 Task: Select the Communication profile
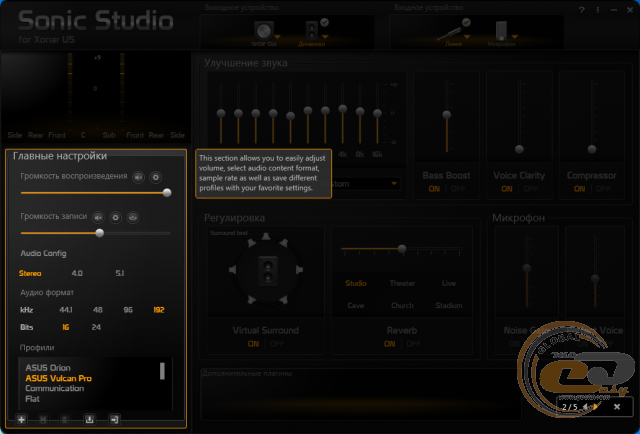(x=55, y=389)
